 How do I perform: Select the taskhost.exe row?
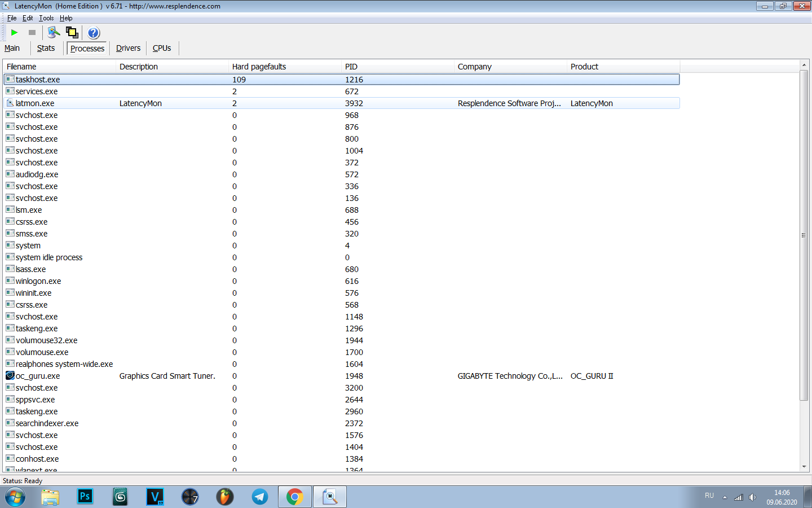point(342,80)
